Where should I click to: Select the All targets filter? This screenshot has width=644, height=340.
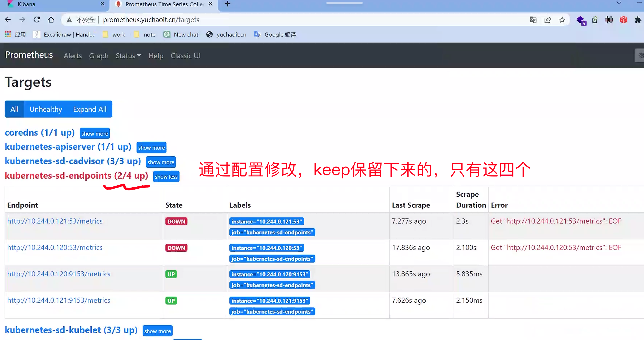click(14, 109)
